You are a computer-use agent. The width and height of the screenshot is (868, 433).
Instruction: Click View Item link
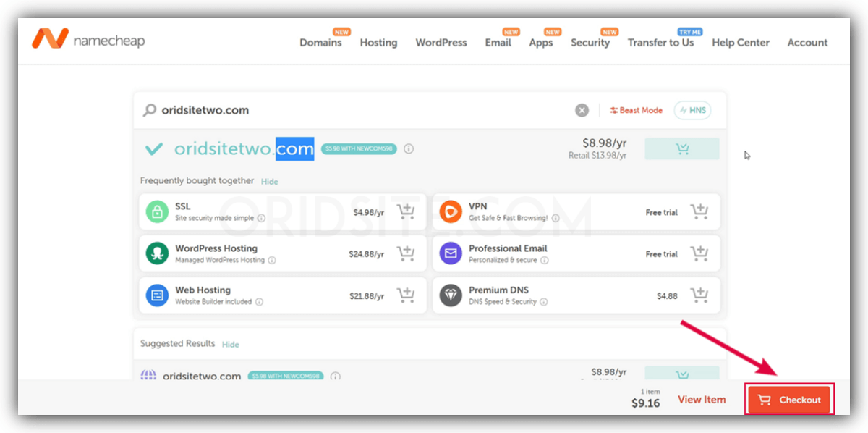pyautogui.click(x=702, y=399)
